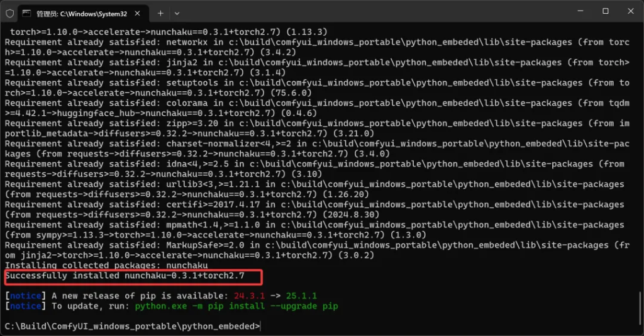Click the administrator shield icon in title bar

tap(10, 14)
